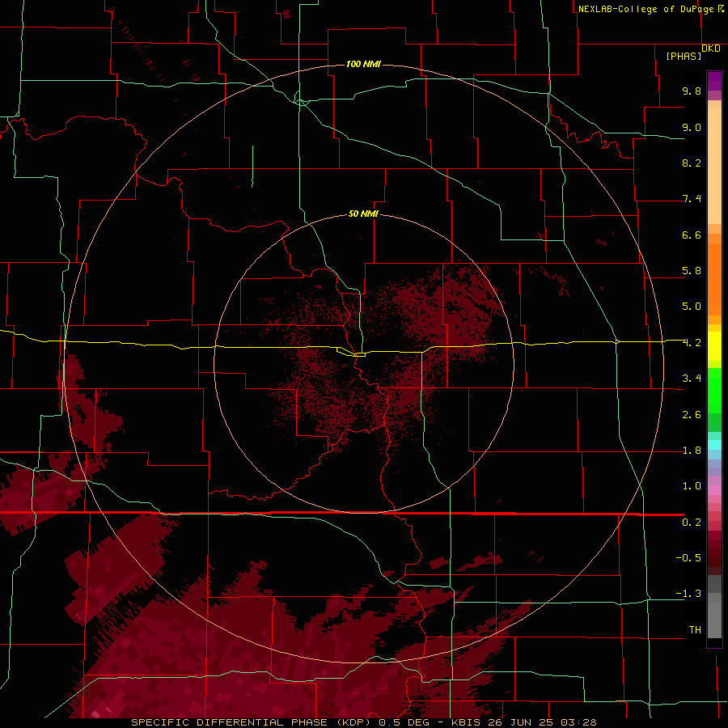Click the 6.6 legend value
The height and width of the screenshot is (728, 728).
(692, 235)
